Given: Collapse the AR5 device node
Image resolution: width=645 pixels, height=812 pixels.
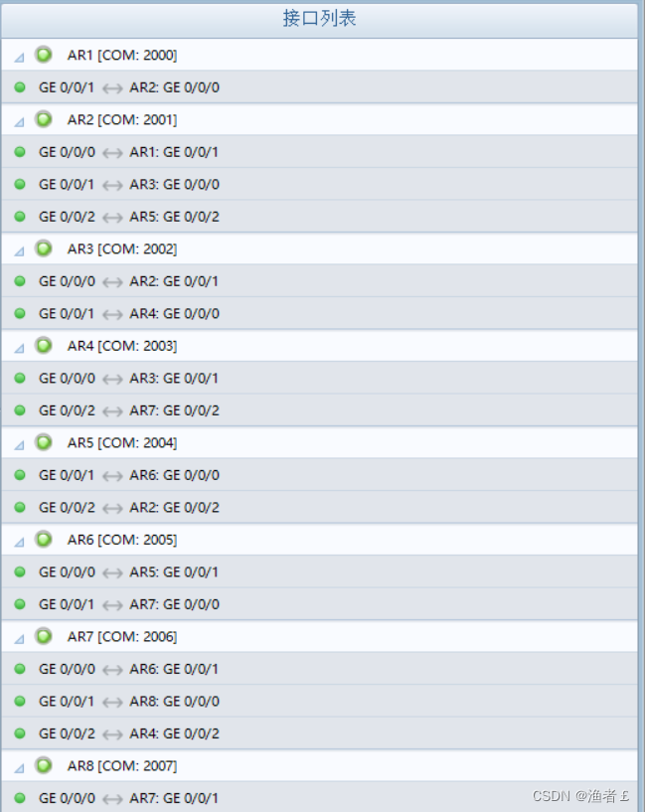Looking at the screenshot, I should [19, 445].
